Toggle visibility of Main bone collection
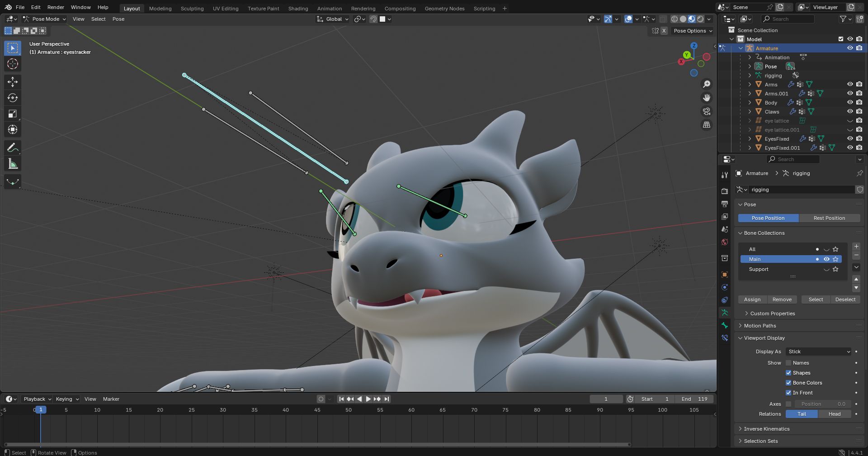This screenshot has height=456, width=868. (826, 259)
